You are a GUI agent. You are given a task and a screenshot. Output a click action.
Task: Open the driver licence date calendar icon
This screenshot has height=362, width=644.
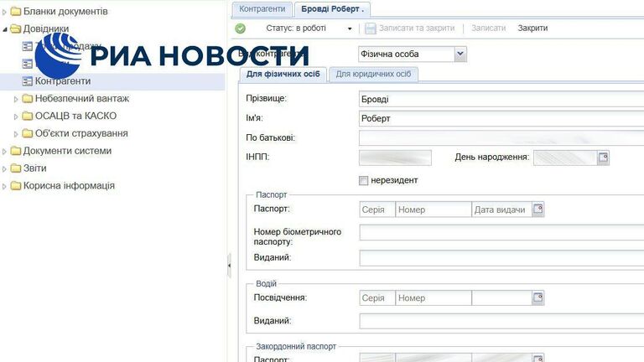(x=538, y=297)
